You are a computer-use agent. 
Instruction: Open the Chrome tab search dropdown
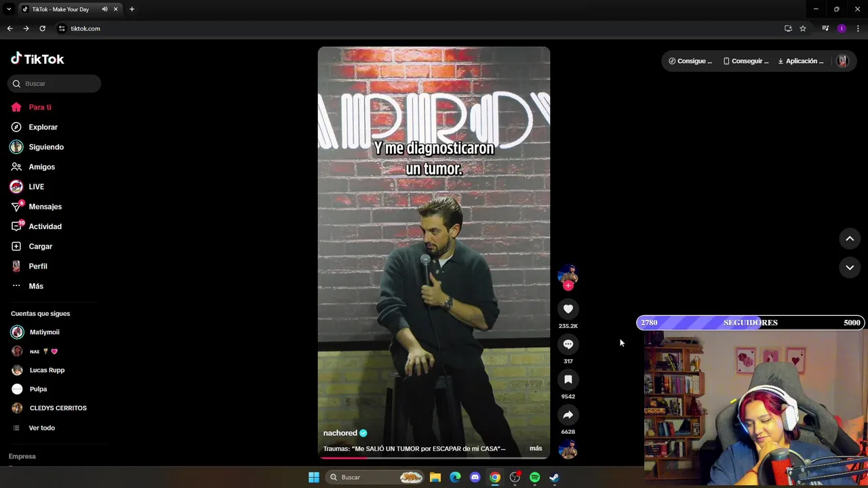pyautogui.click(x=9, y=9)
